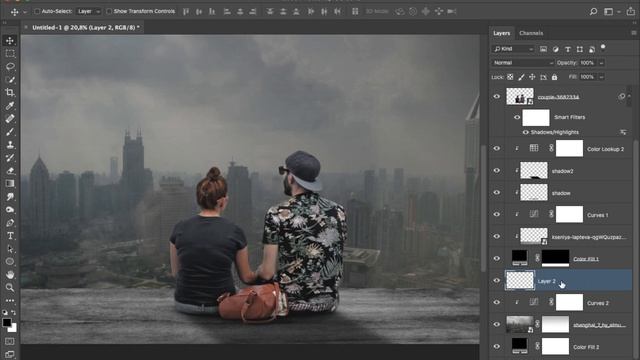Open the workspace switcher dropdown
This screenshot has height=360, width=640.
pyautogui.click(x=611, y=11)
